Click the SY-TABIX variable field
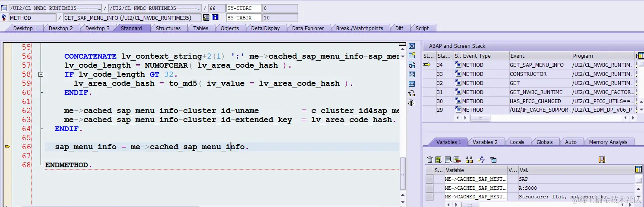 [x=244, y=18]
